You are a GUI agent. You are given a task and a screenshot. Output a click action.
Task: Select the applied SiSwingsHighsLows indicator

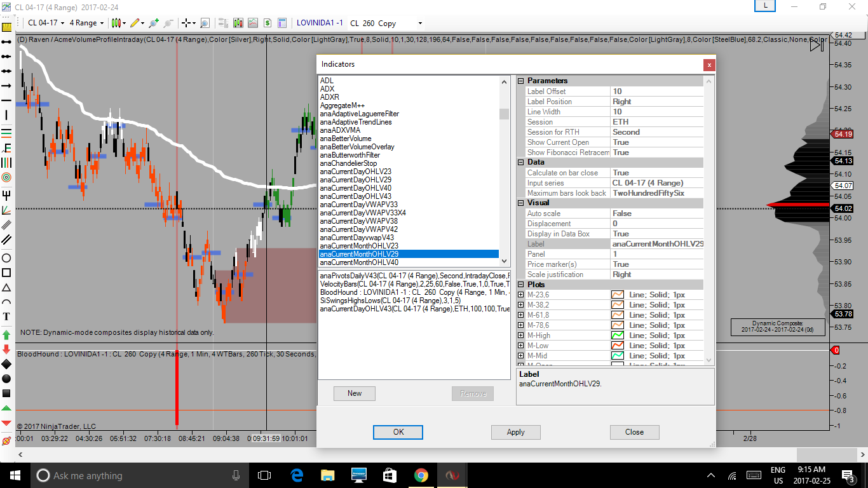coord(414,301)
